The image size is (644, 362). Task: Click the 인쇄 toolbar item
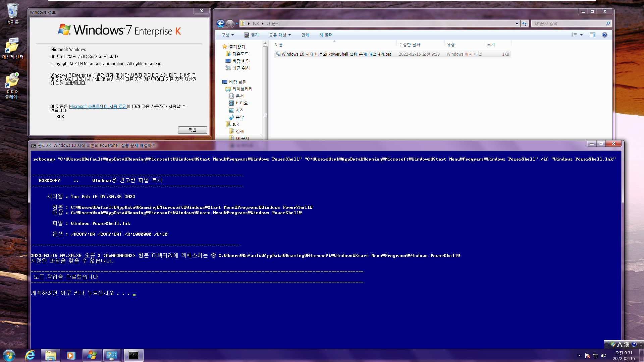(305, 35)
